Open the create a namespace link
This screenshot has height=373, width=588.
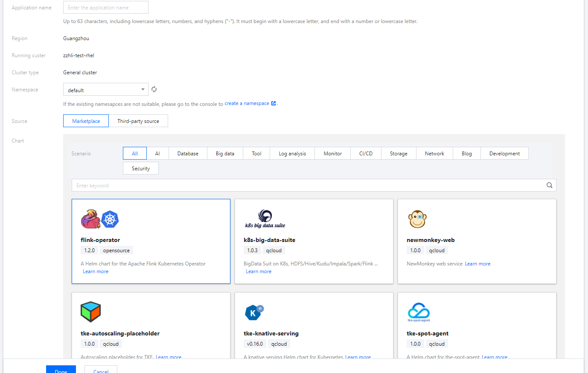point(247,103)
